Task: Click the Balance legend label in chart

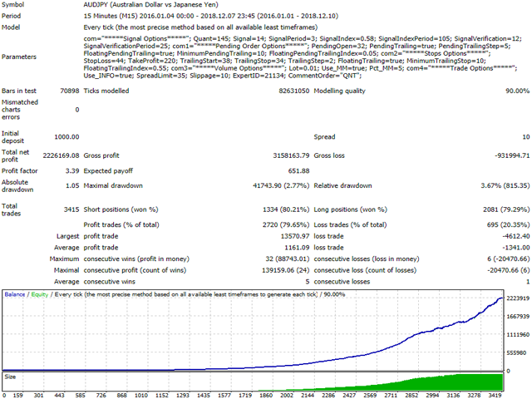Action: [15, 294]
